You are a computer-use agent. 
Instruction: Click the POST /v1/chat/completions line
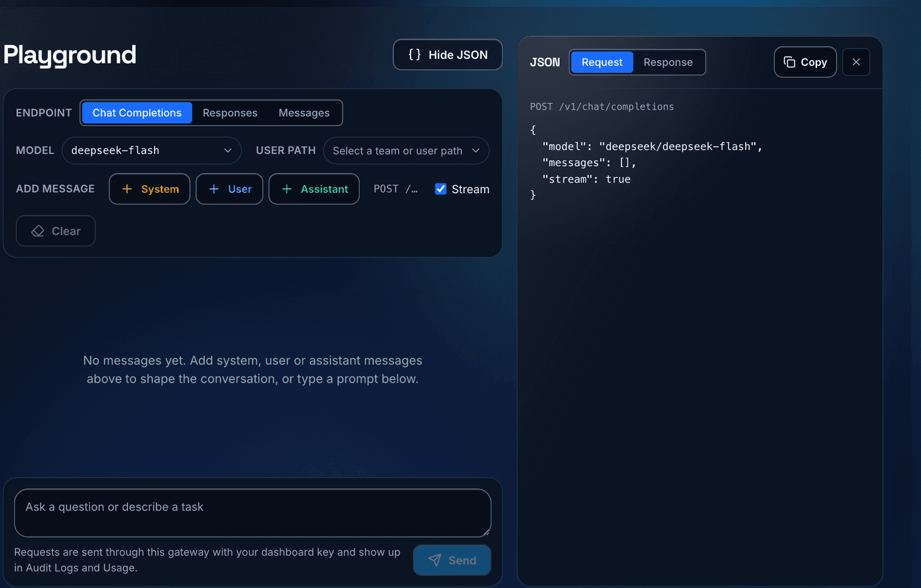[602, 107]
